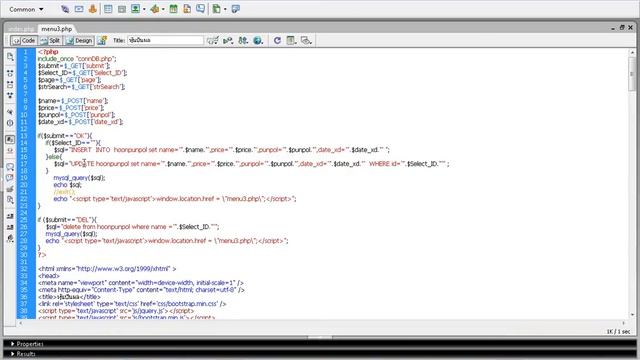Click the first mysql_query($sql) line 19
This screenshot has width=640, height=360.
tap(79, 178)
